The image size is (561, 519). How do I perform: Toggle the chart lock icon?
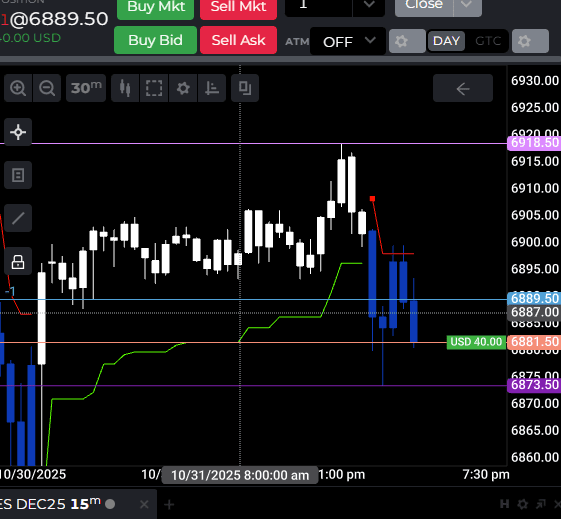coord(18,261)
